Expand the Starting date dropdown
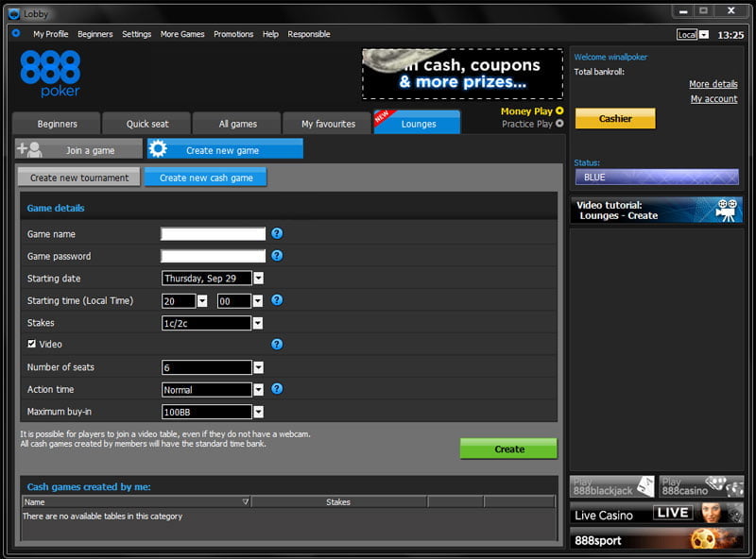Image resolution: width=756 pixels, height=559 pixels. pos(259,278)
